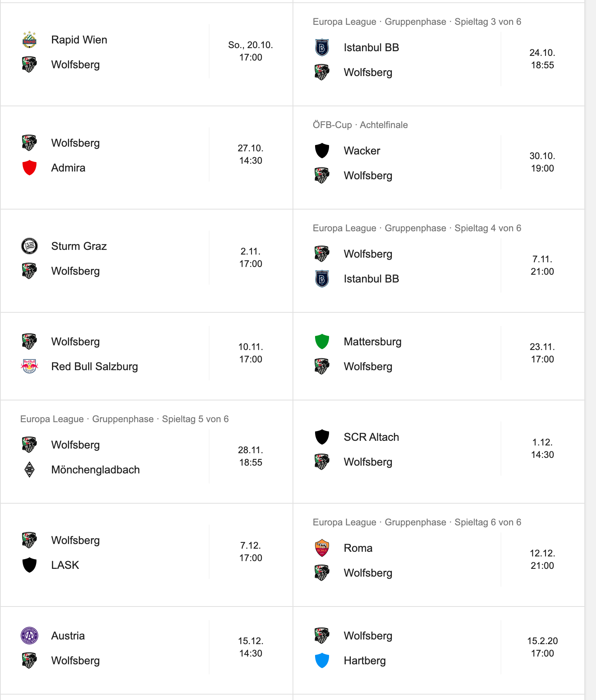This screenshot has width=596, height=700.
Task: Click the Sturm Graz club logo
Action: (x=29, y=246)
